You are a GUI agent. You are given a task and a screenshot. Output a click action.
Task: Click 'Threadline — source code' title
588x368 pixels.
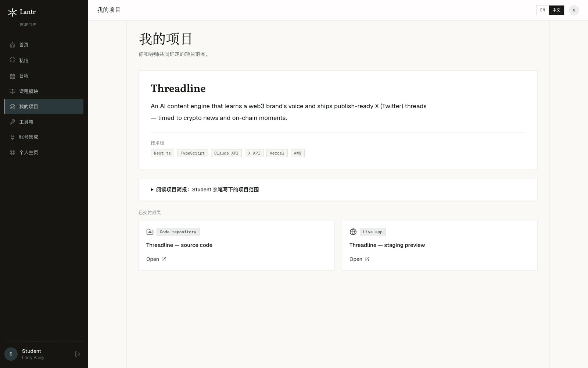coord(179,245)
